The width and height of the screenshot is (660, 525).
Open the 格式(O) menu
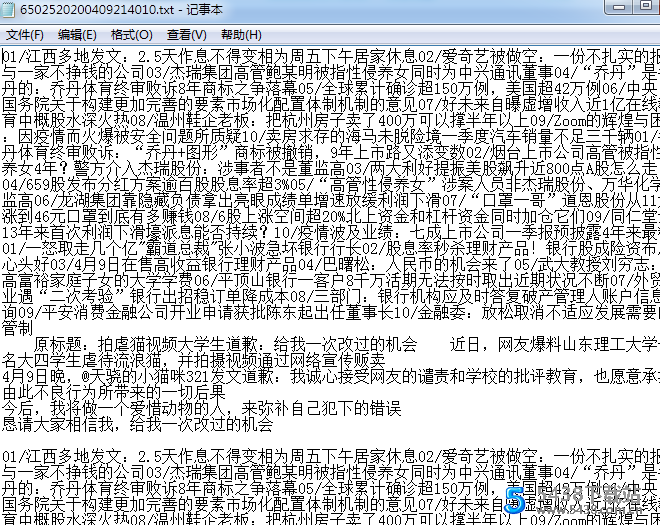131,35
